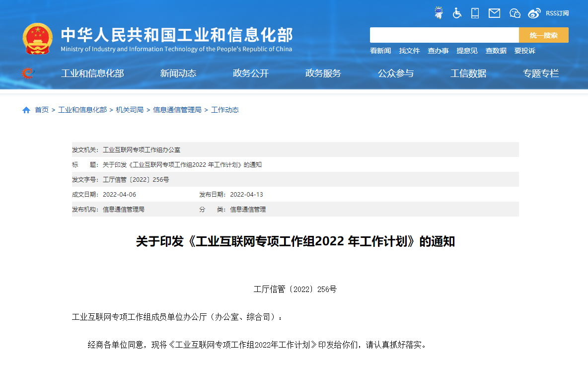Image resolution: width=588 pixels, height=367 pixels.
Task: Open the 工业和信息化部 navigation menu
Action: [93, 73]
